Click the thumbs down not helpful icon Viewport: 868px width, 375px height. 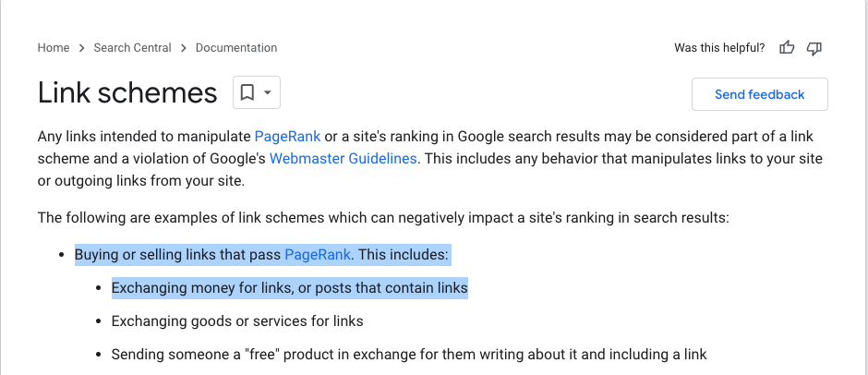(x=814, y=48)
